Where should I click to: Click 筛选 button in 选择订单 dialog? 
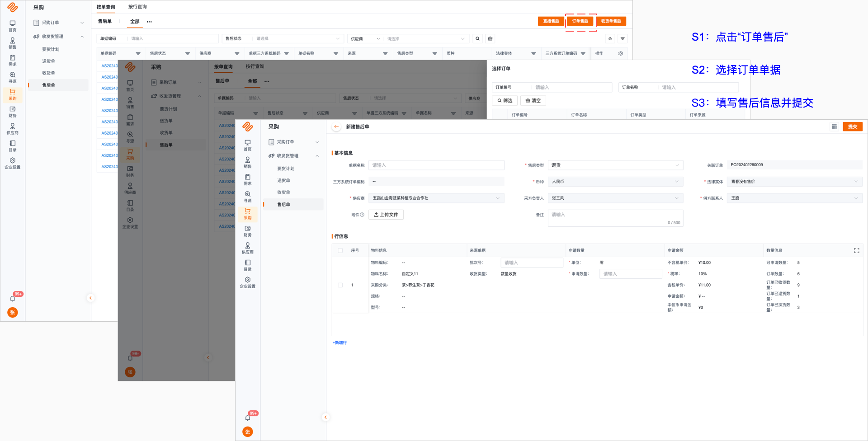coord(505,101)
